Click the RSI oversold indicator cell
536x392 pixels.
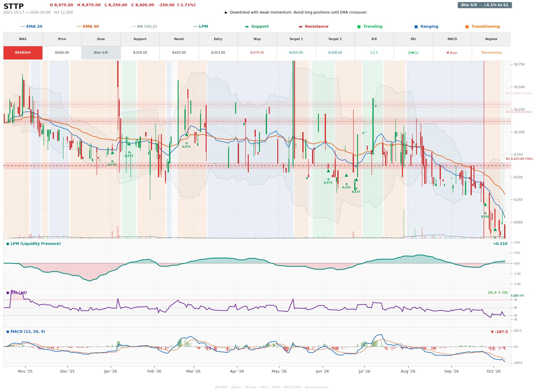(413, 53)
